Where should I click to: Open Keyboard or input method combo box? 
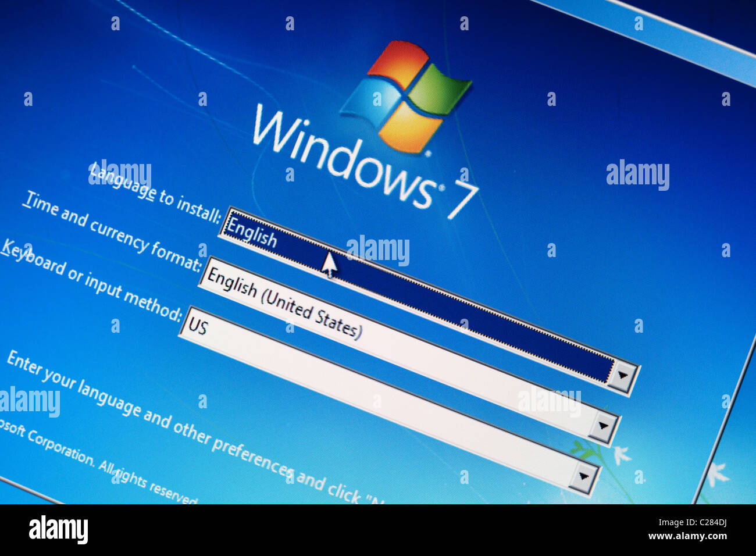click(x=389, y=401)
